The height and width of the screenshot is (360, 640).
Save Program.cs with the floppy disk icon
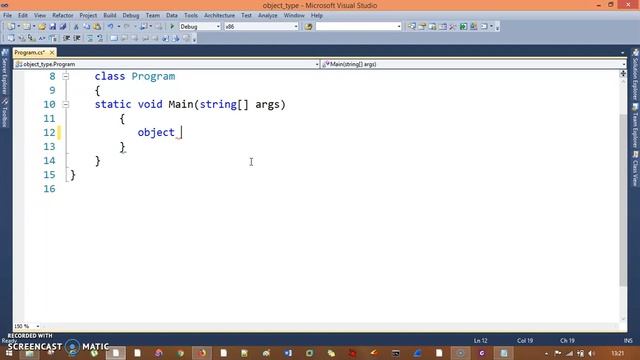point(53,27)
